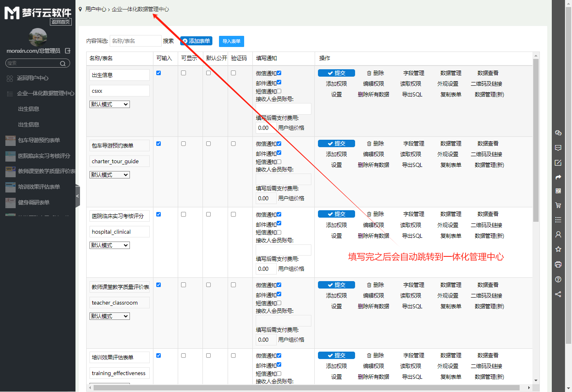This screenshot has height=392, width=572.
Task: Open the help question mark icon
Action: (558, 279)
